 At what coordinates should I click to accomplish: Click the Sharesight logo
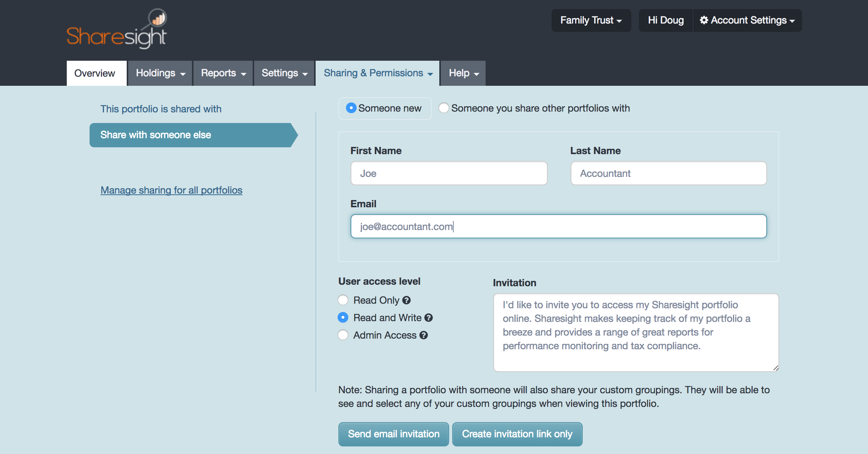click(x=117, y=28)
